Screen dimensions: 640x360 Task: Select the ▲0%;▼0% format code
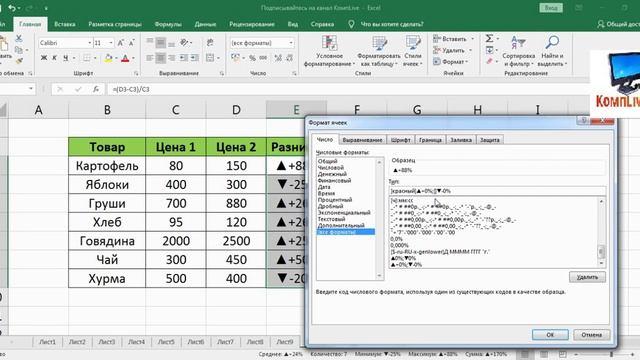click(x=403, y=258)
